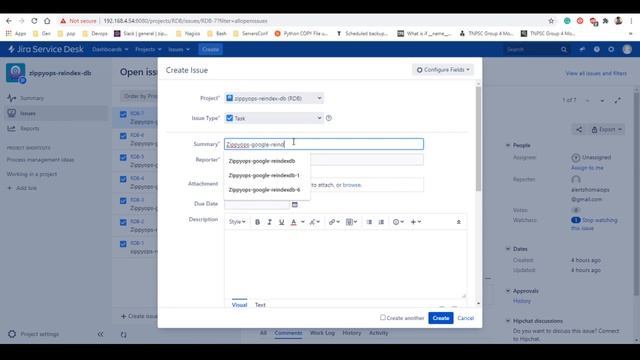Select suggestion Zippyops-google-reindexdb-1
The image size is (640, 360).
[267, 176]
